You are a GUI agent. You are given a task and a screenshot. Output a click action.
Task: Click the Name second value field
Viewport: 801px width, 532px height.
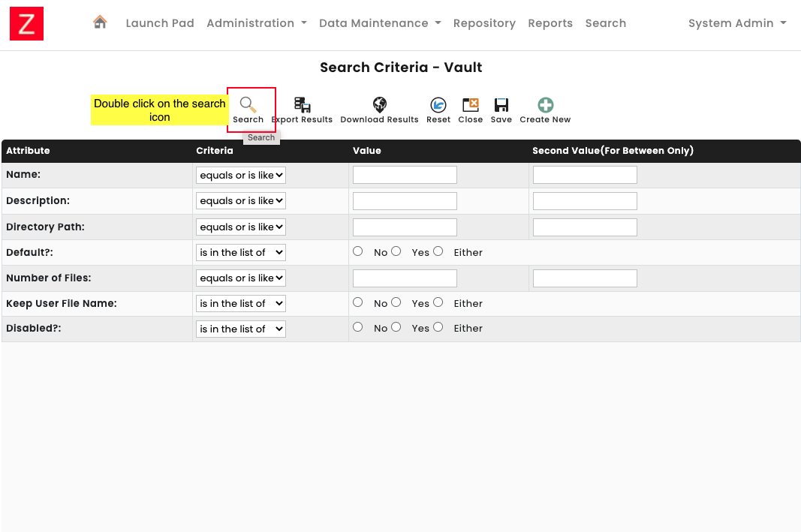tap(585, 175)
